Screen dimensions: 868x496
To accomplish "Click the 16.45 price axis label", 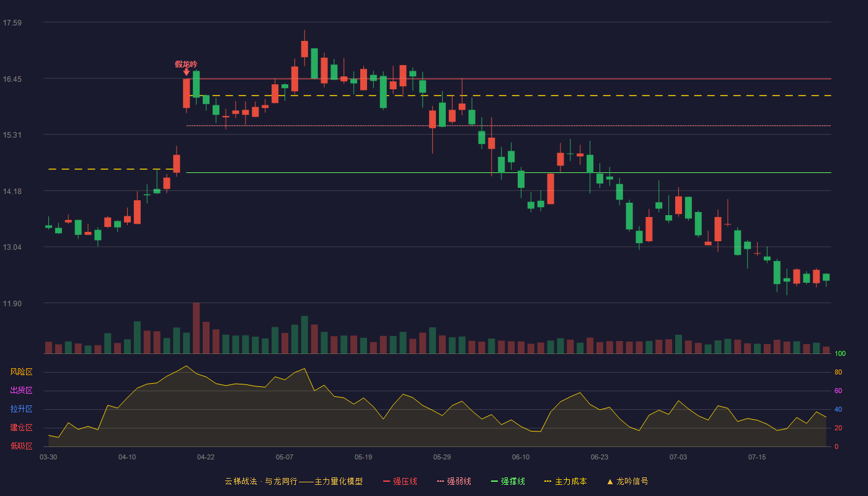I will click(x=12, y=79).
